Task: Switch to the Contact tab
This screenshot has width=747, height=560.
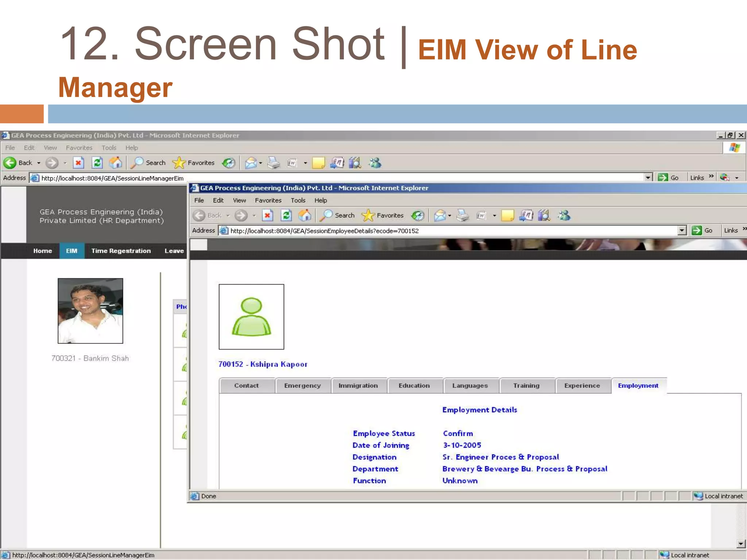Action: point(246,386)
